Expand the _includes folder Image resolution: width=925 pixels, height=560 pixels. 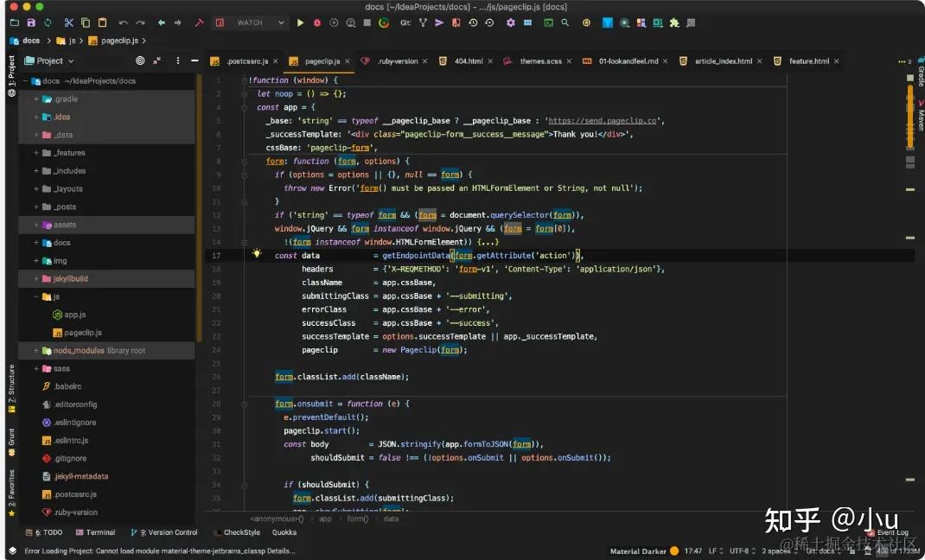point(36,171)
